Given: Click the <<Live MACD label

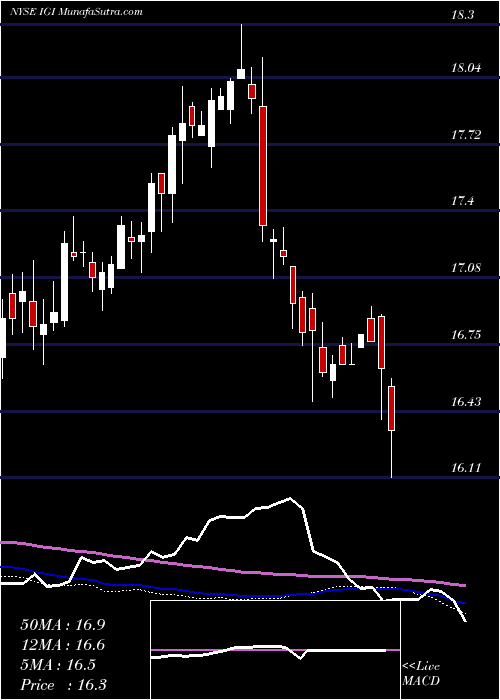Looking at the screenshot, I should click(x=421, y=673).
